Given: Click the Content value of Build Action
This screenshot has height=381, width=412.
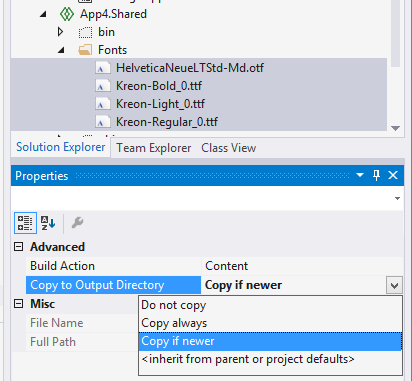Looking at the screenshot, I should tap(227, 266).
